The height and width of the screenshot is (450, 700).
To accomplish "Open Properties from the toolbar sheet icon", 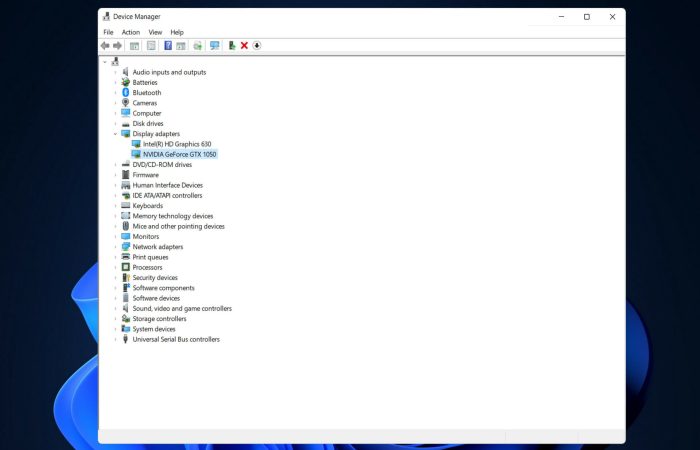I will coord(151,46).
